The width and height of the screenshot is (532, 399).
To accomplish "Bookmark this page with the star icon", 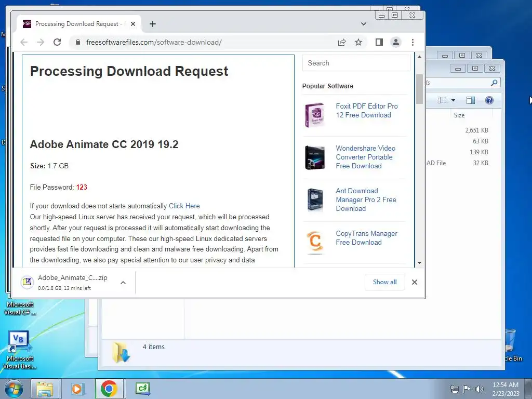I will pyautogui.click(x=358, y=42).
